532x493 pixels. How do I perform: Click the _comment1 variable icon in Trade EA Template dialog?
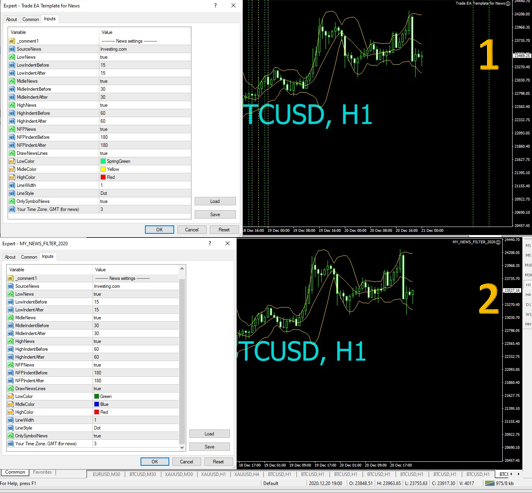pos(12,41)
